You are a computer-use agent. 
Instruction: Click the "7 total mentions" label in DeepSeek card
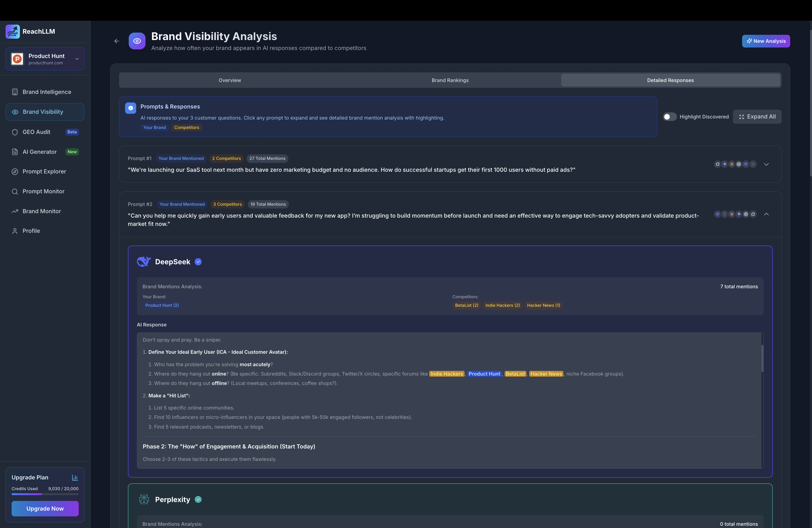pos(739,287)
